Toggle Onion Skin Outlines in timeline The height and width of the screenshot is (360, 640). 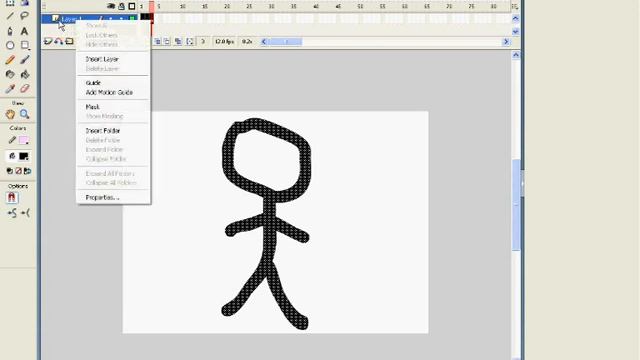167,41
